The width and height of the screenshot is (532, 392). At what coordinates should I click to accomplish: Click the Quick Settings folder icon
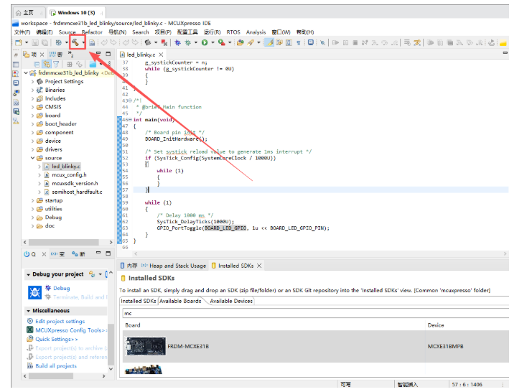[30, 339]
